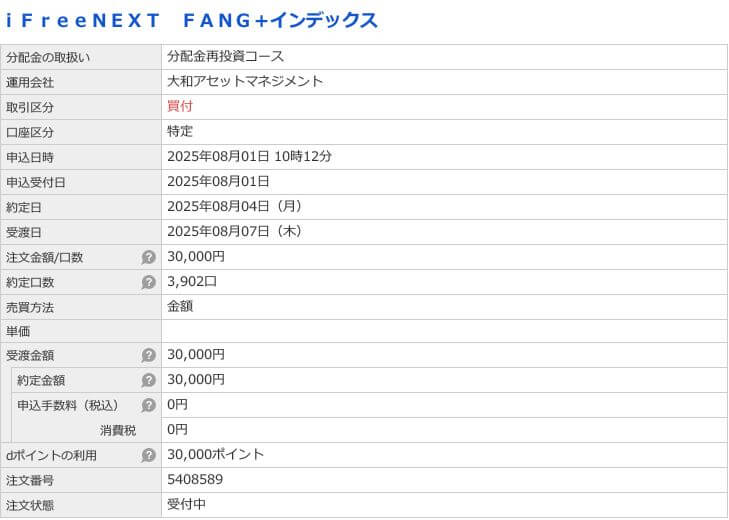
Task: Select the red 買付 transaction type
Action: (x=180, y=107)
